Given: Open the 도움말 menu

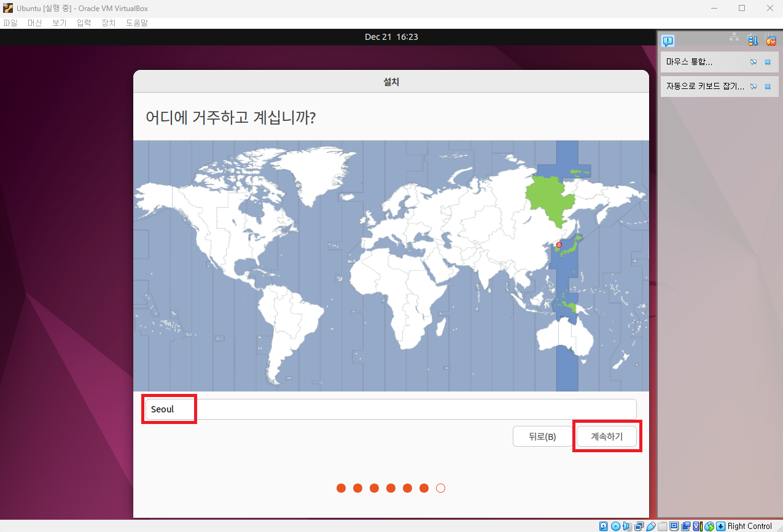Looking at the screenshot, I should (x=137, y=23).
